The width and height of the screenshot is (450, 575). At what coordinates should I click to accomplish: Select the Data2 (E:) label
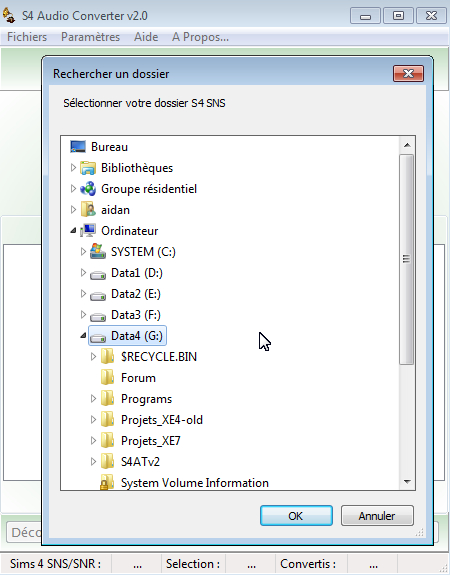(x=136, y=294)
